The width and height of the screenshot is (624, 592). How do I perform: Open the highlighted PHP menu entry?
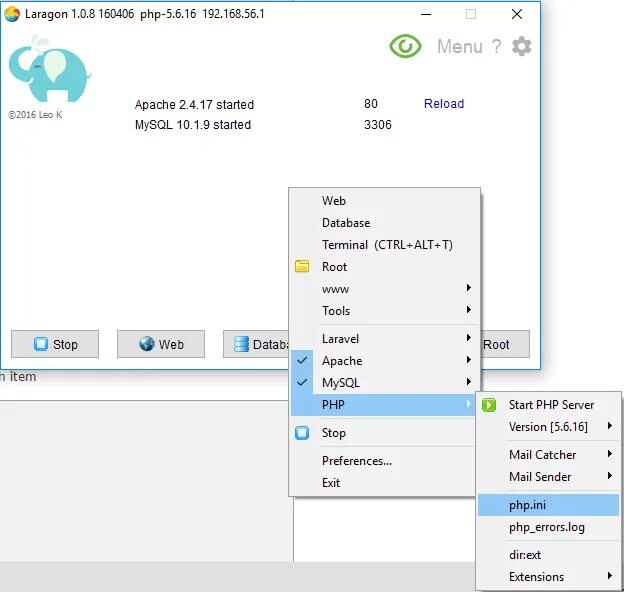(383, 405)
